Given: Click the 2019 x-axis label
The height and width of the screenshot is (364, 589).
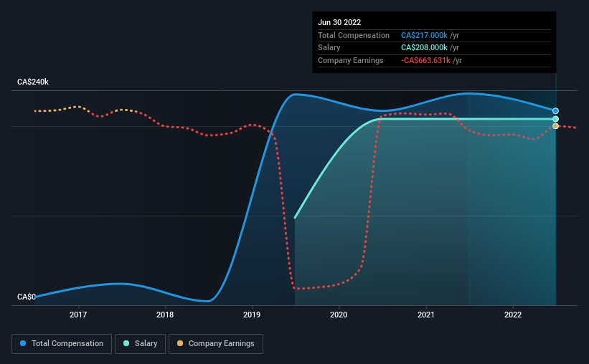Looking at the screenshot, I should tap(252, 315).
